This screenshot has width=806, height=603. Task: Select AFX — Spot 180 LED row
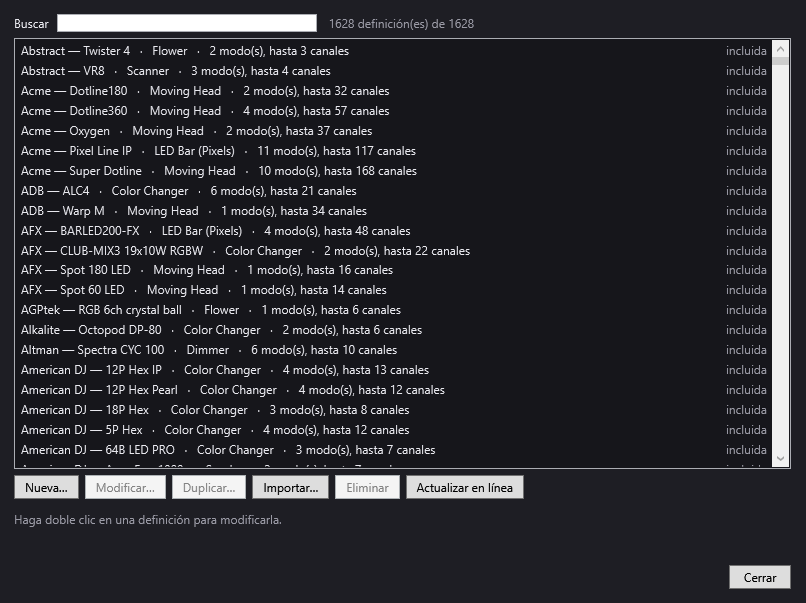click(x=393, y=270)
